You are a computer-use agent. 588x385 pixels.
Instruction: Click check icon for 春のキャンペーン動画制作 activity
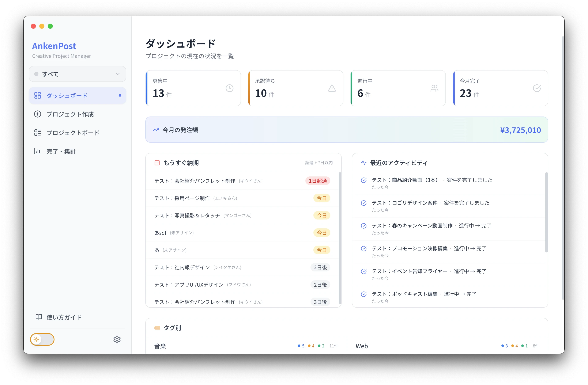(x=363, y=226)
